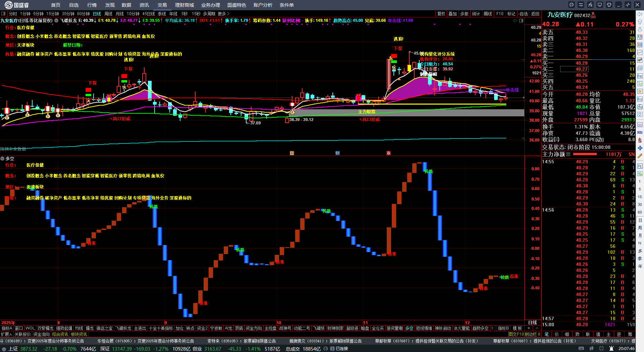This screenshot has height=352, width=644.
Task: Open the 指标A indicator group dropdown
Action: click(7, 328)
